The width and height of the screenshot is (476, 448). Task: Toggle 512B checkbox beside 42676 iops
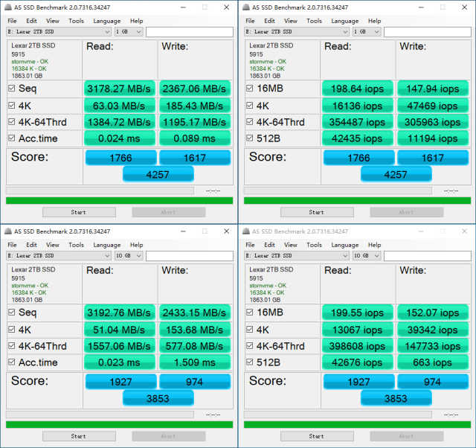[x=249, y=362]
